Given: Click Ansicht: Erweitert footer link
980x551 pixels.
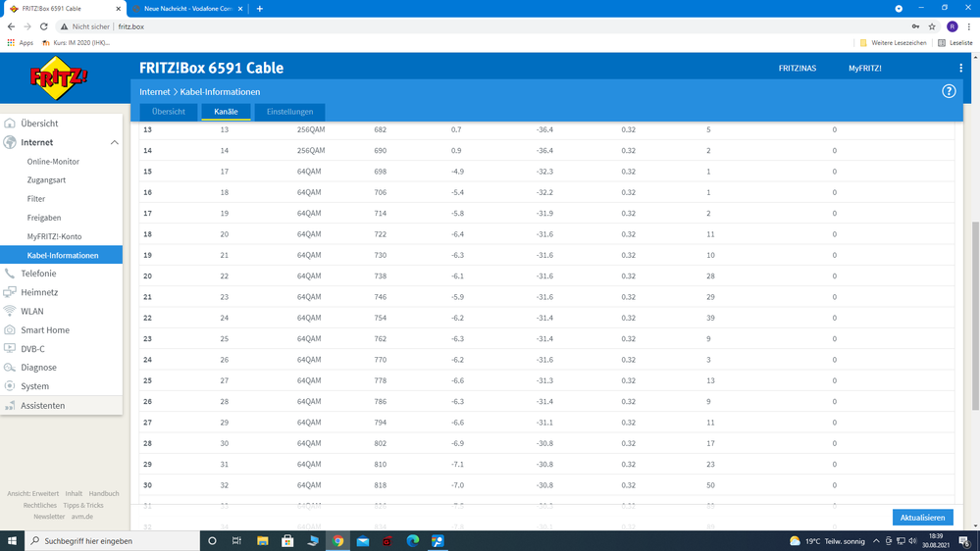Looking at the screenshot, I should [32, 493].
